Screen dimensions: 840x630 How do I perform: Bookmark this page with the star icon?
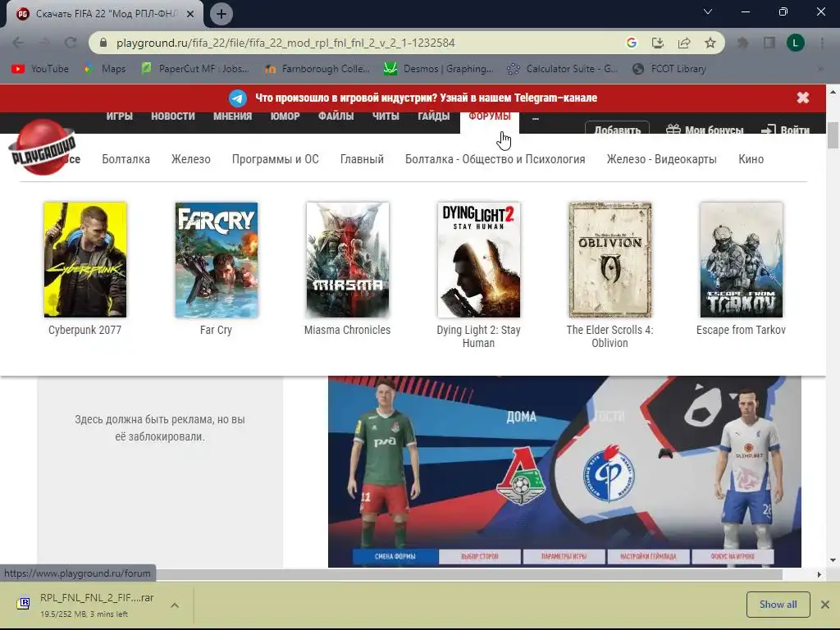[x=710, y=43]
